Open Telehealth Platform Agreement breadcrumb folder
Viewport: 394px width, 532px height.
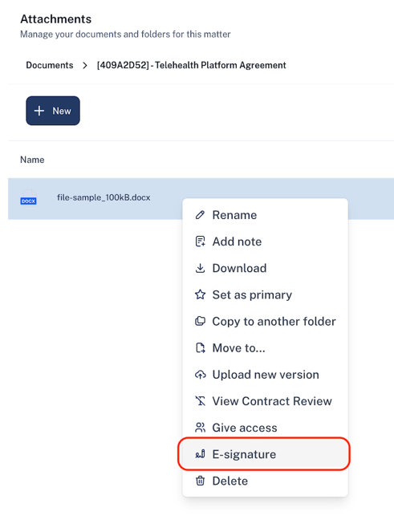(192, 65)
